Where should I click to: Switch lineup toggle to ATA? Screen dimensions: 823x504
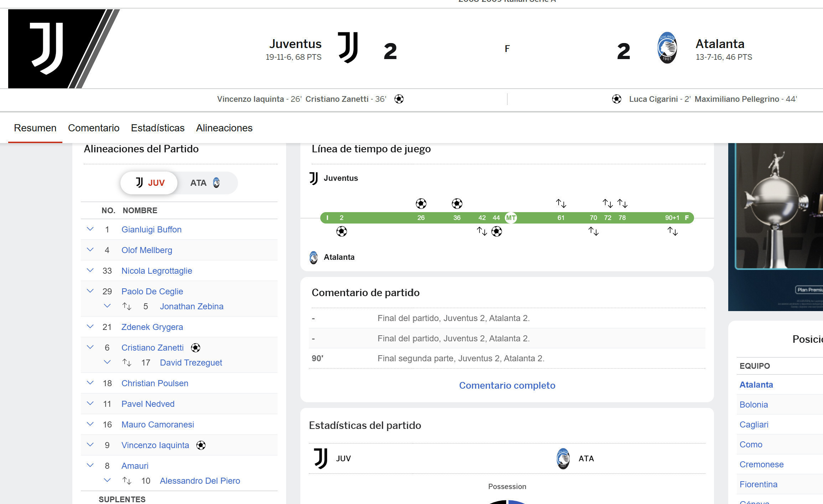pyautogui.click(x=206, y=183)
